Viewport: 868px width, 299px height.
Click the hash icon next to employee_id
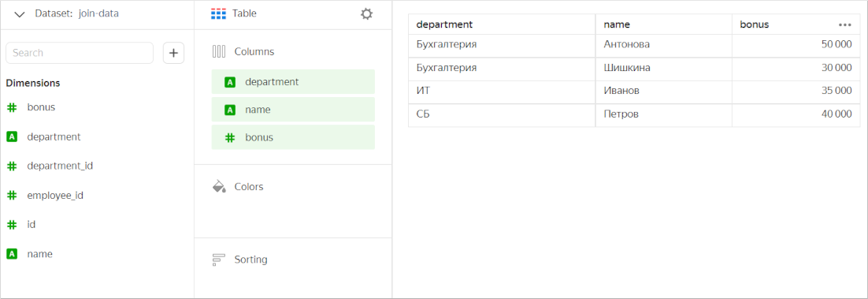(x=12, y=196)
